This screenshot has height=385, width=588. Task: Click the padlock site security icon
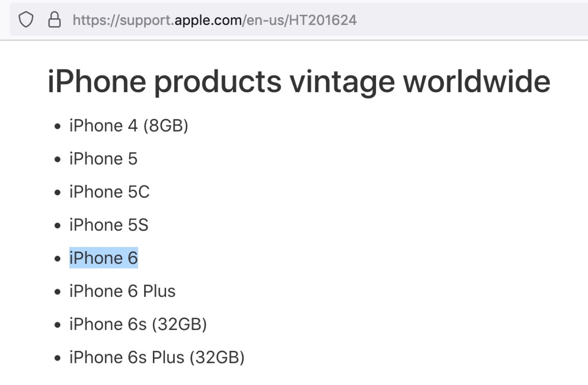click(54, 19)
